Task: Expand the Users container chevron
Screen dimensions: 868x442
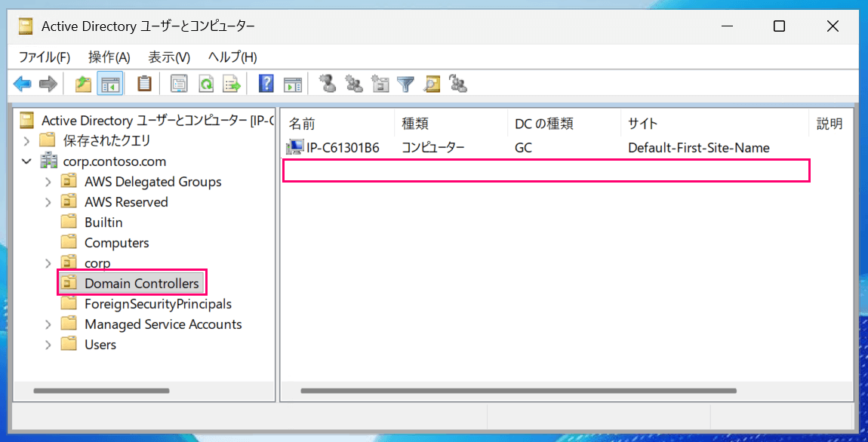Action: click(49, 345)
